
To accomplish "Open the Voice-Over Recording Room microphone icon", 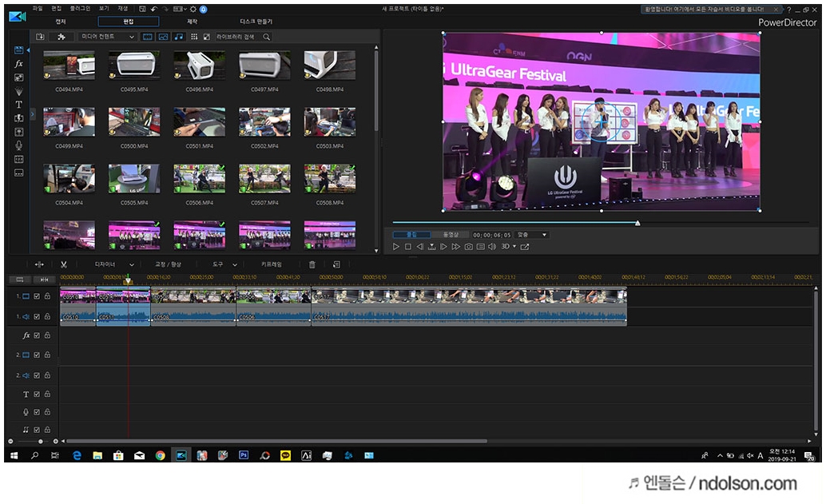I will (x=19, y=145).
